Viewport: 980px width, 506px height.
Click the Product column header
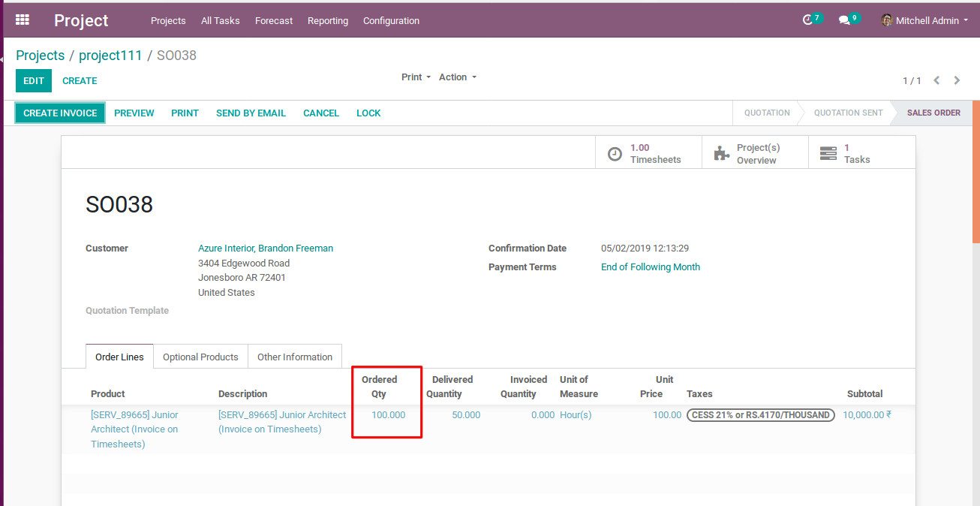tap(108, 394)
